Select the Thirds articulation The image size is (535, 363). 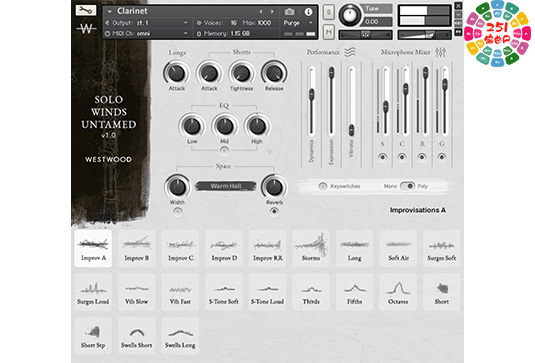tap(311, 292)
